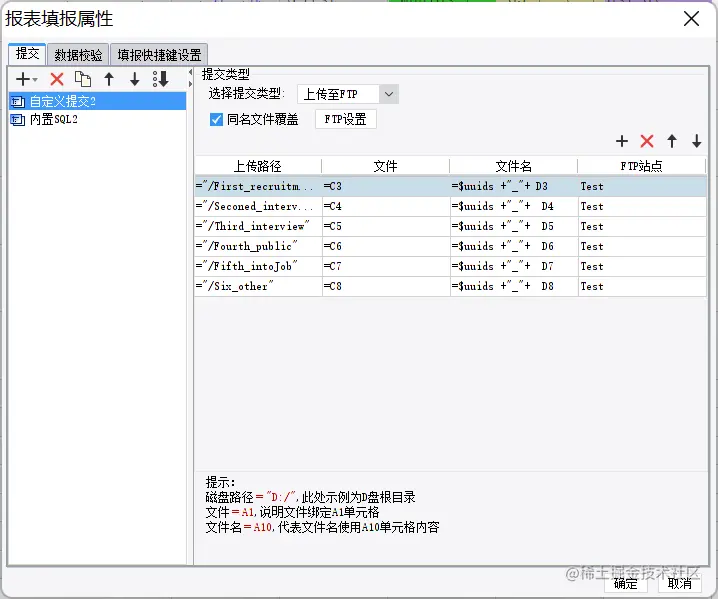Screen dimensions: 718x599
Task: Open the 上传至FTP submit type dropdown
Action: (348, 94)
